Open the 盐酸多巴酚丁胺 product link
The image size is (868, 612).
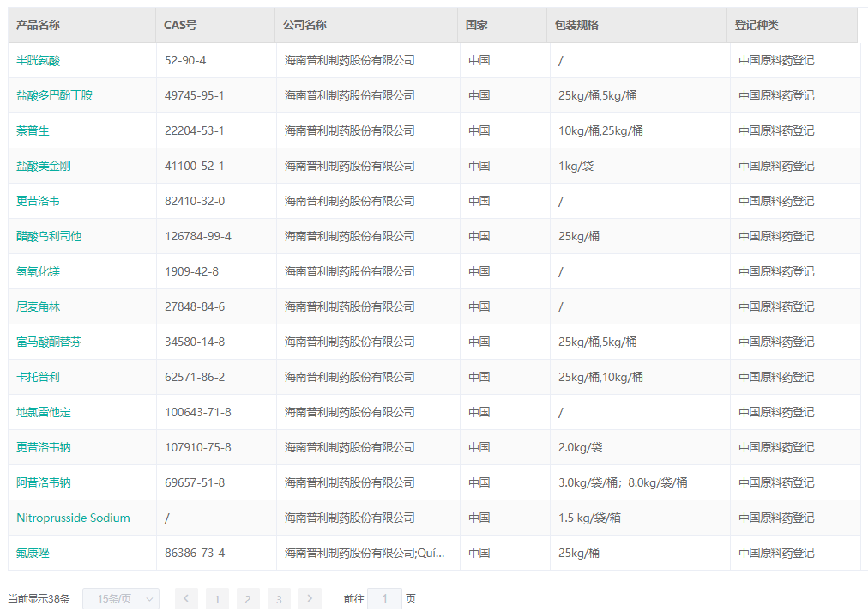click(x=54, y=95)
